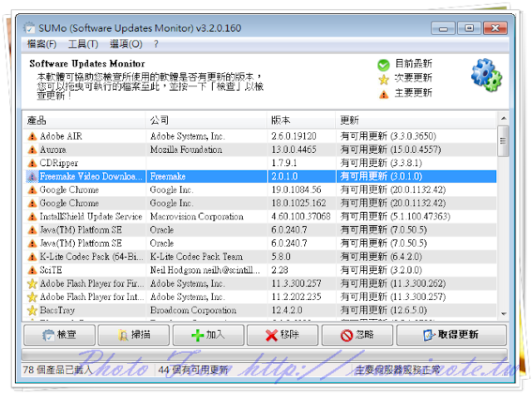Viewport: 532px width, 393px height.
Task: Click the list scrollbar down arrow
Action: (504, 314)
